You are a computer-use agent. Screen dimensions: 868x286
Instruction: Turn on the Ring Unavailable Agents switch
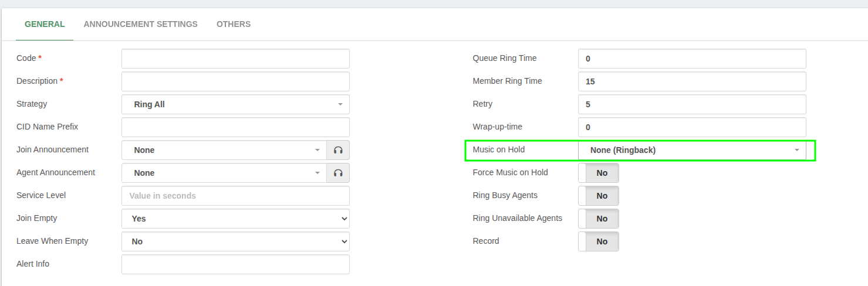pos(599,219)
